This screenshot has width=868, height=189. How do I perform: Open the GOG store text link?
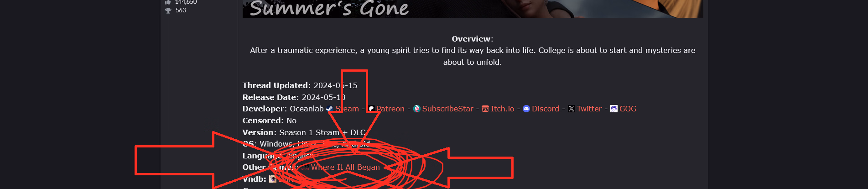click(x=628, y=109)
